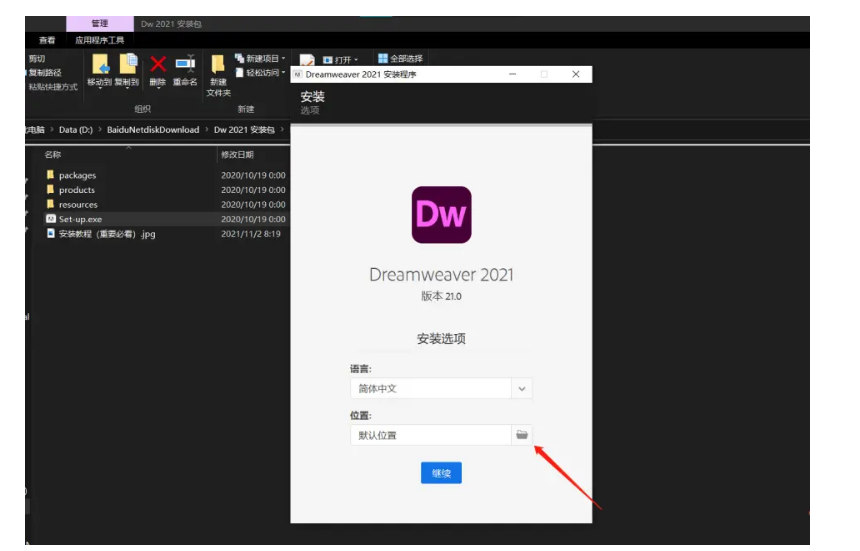Click the 移动到 move-to icon in Explorer
The height and width of the screenshot is (551, 860).
(x=100, y=64)
